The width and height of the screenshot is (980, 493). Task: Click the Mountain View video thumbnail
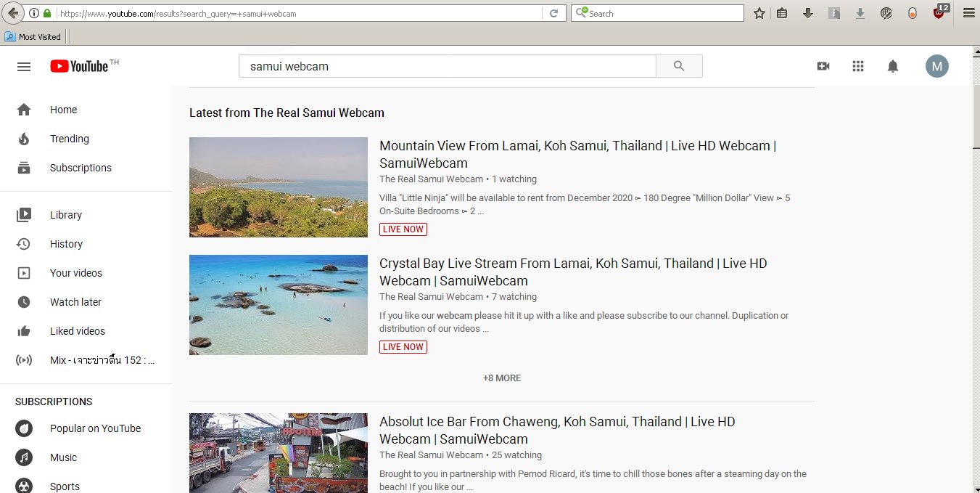(x=279, y=187)
